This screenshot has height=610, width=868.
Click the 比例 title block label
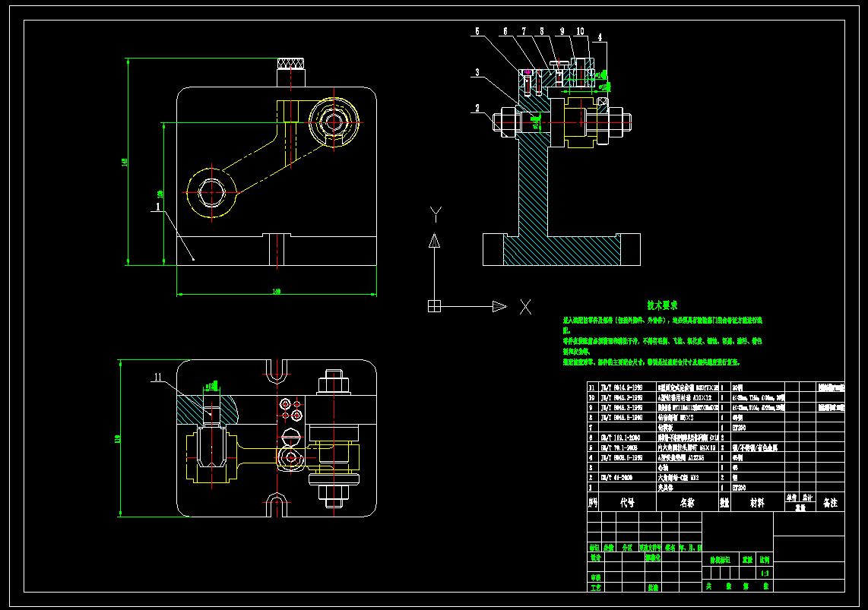point(765,560)
